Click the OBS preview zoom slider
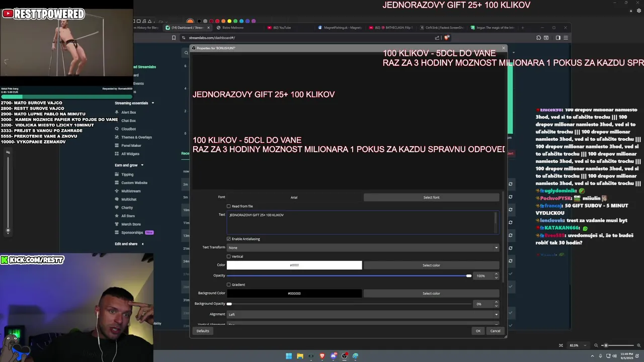Image resolution: width=644 pixels, height=362 pixels. pos(617,345)
